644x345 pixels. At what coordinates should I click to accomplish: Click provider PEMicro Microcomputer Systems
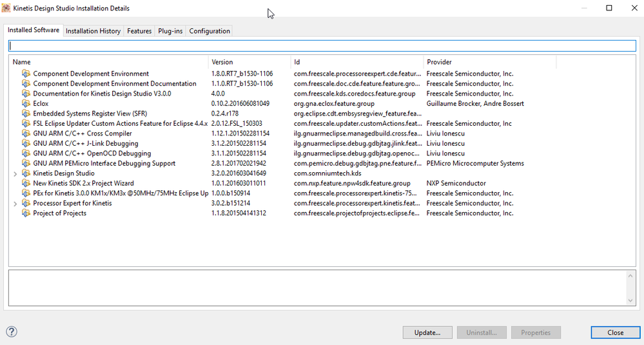point(475,163)
